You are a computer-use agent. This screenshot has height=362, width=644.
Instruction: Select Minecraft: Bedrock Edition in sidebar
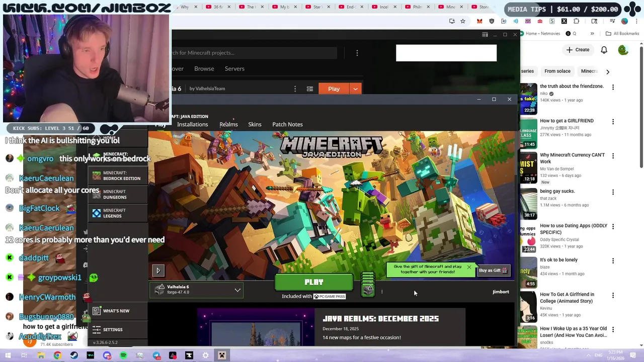click(x=118, y=175)
